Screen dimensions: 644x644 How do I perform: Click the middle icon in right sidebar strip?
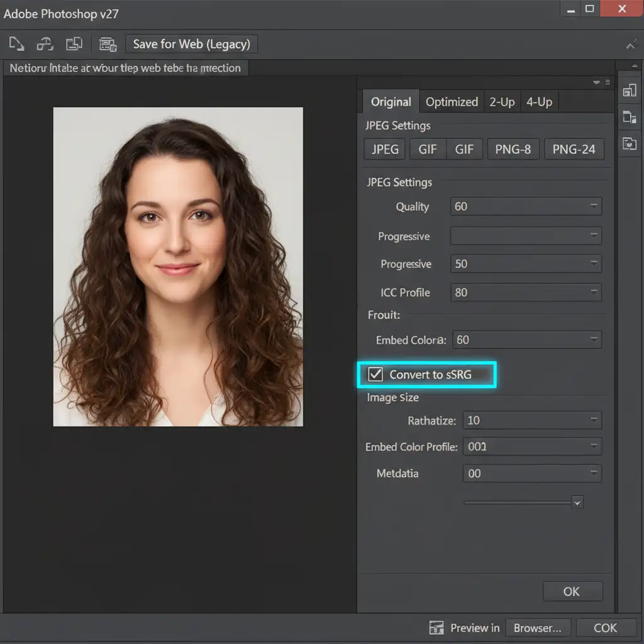coord(629,117)
